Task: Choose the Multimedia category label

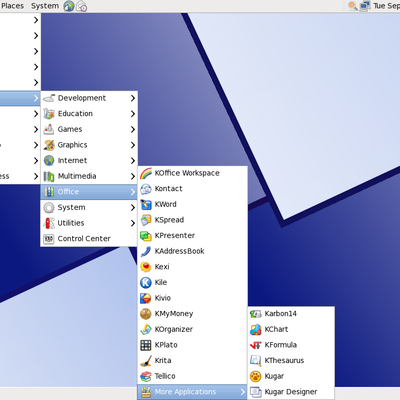Action: tap(77, 176)
